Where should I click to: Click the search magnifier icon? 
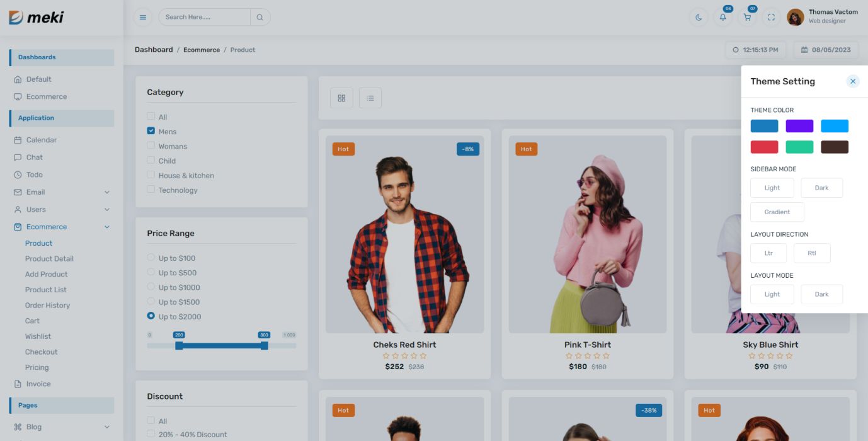[x=260, y=17]
